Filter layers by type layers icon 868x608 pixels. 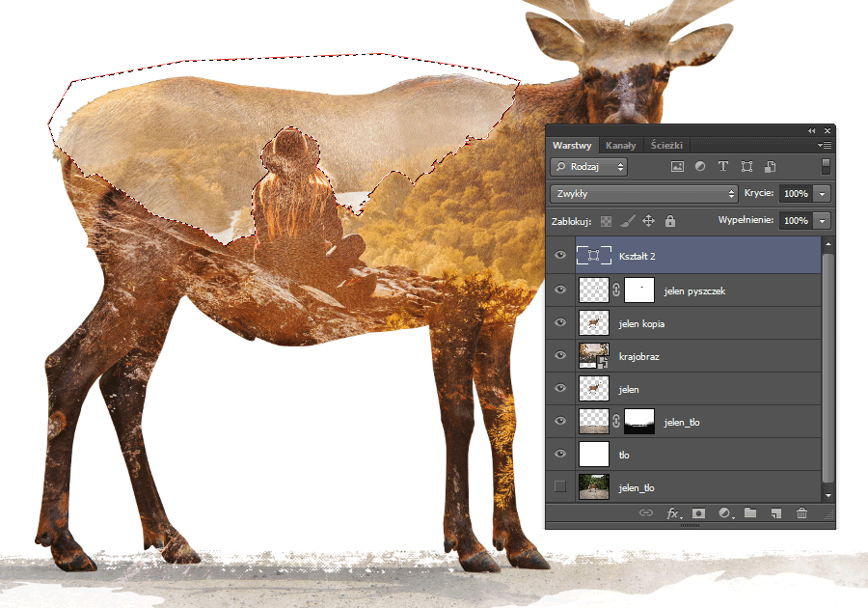(x=723, y=166)
